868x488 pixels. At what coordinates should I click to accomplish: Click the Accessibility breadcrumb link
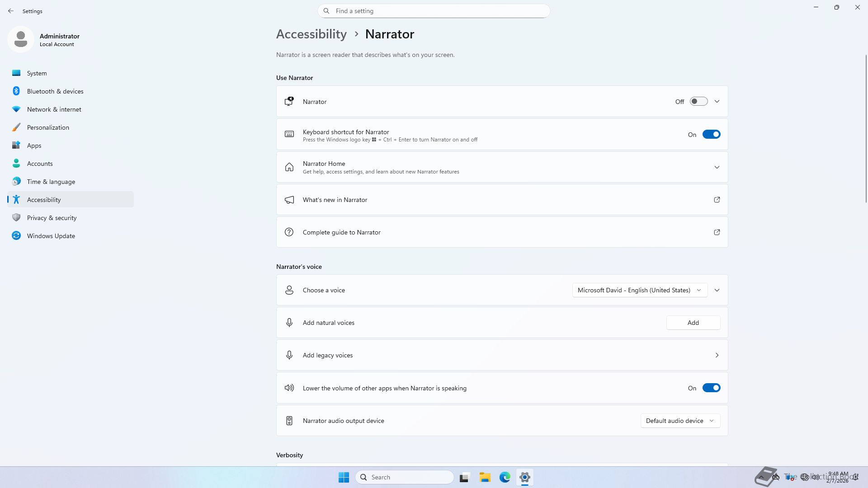tap(311, 34)
